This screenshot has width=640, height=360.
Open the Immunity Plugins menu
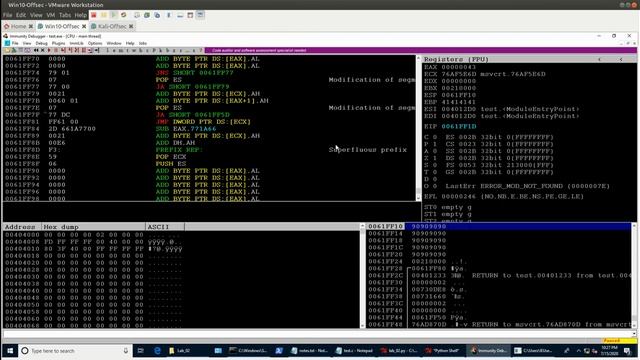pos(58,43)
